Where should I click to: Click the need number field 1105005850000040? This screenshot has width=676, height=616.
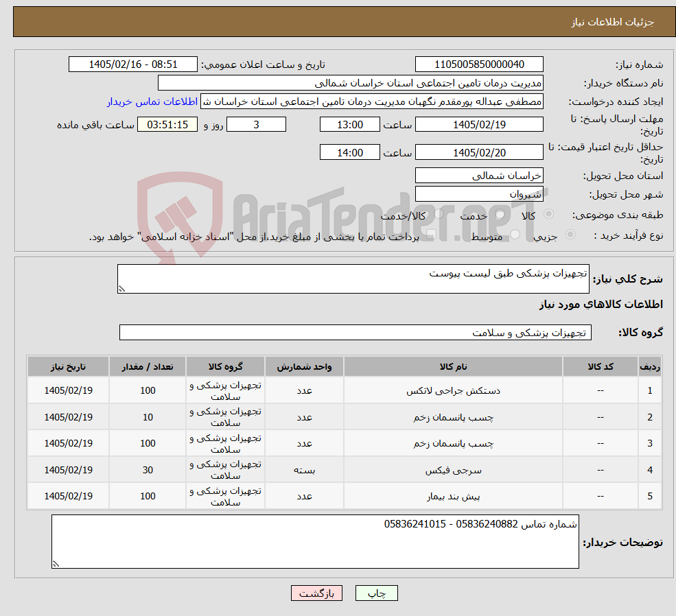(479, 64)
